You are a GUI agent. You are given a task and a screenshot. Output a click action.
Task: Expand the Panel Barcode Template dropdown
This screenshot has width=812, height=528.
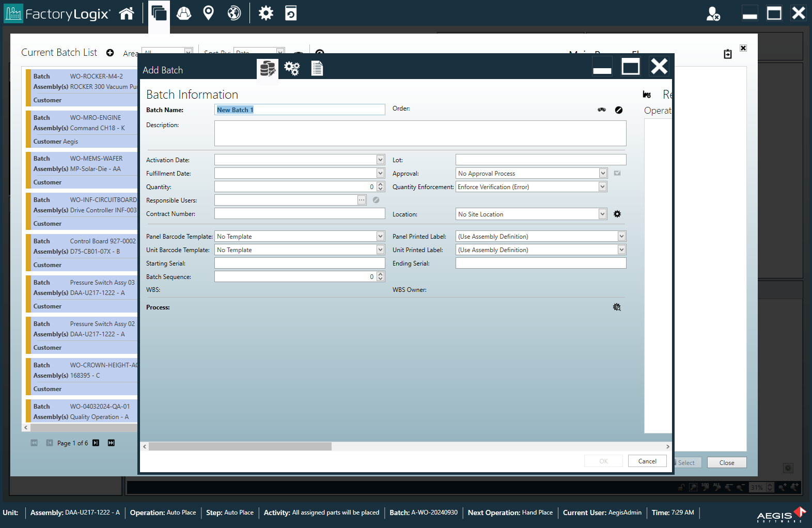(380, 237)
